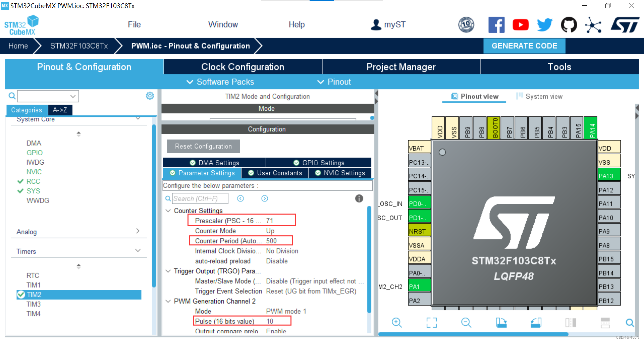Collapse the Timers category
This screenshot has width=644, height=342.
[138, 250]
